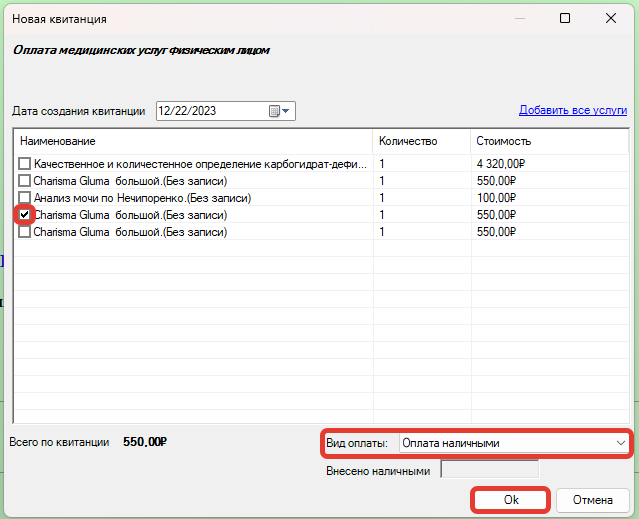Viewport: 639px width, 519px height.
Task: Close the Новая квитанция window
Action: (x=610, y=18)
